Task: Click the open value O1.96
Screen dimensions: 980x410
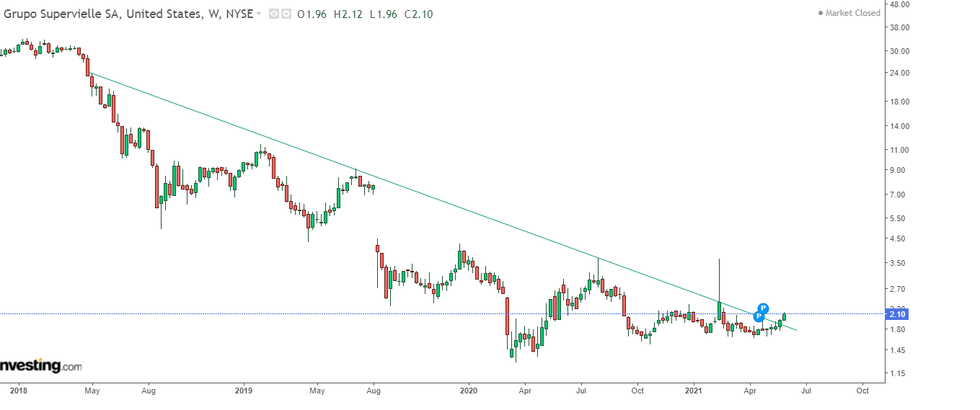Action: (312, 14)
